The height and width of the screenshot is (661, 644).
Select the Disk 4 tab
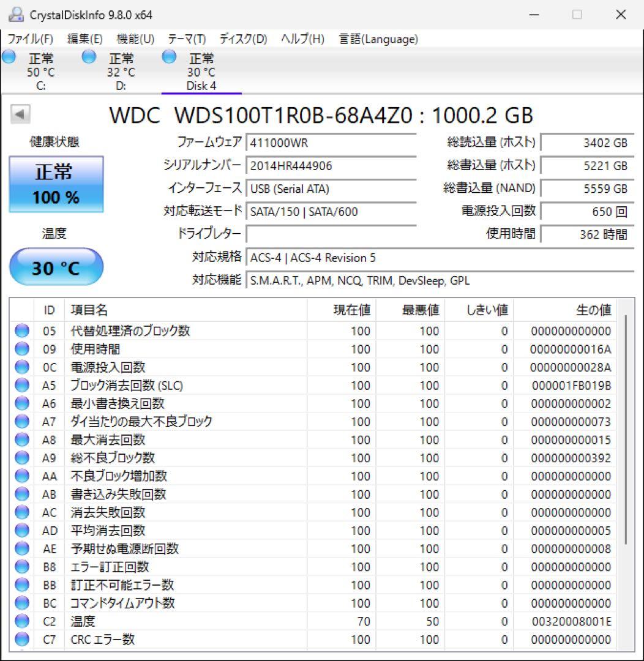tap(201, 72)
